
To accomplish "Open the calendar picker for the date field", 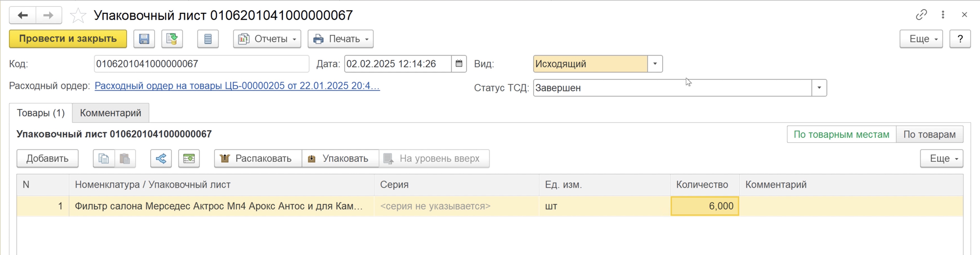I will (x=459, y=64).
